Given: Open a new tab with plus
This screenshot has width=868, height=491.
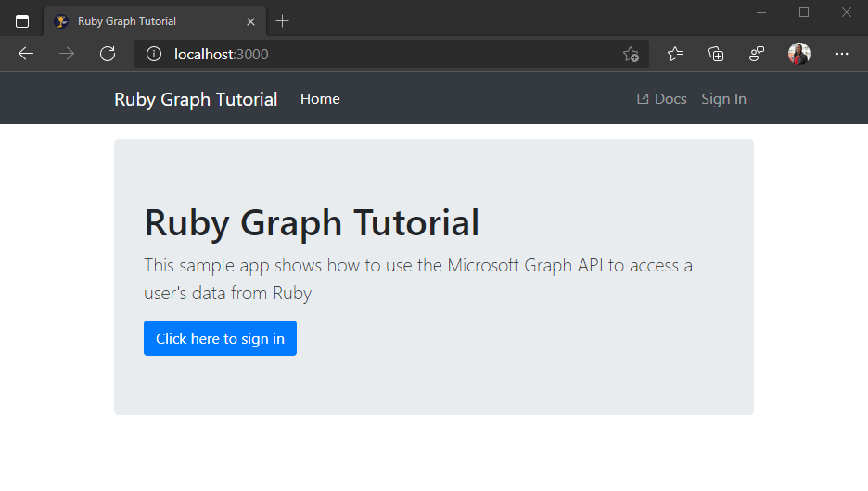Looking at the screenshot, I should [x=282, y=21].
